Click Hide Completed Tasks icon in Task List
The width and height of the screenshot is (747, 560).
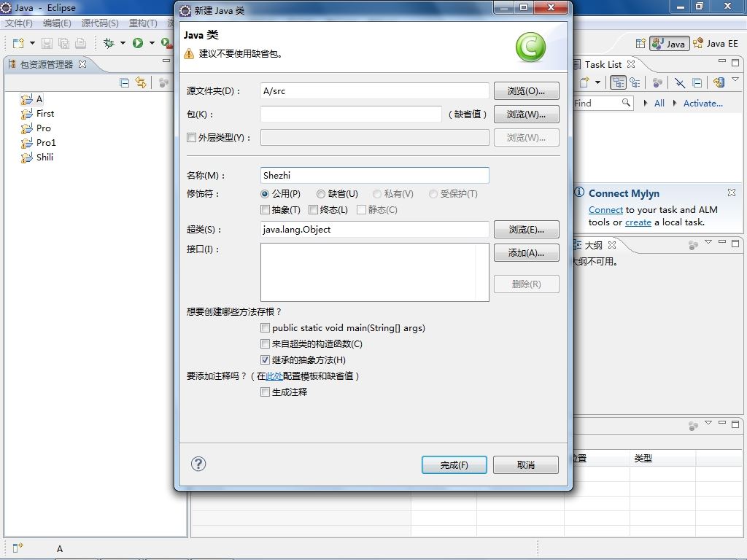[x=680, y=83]
